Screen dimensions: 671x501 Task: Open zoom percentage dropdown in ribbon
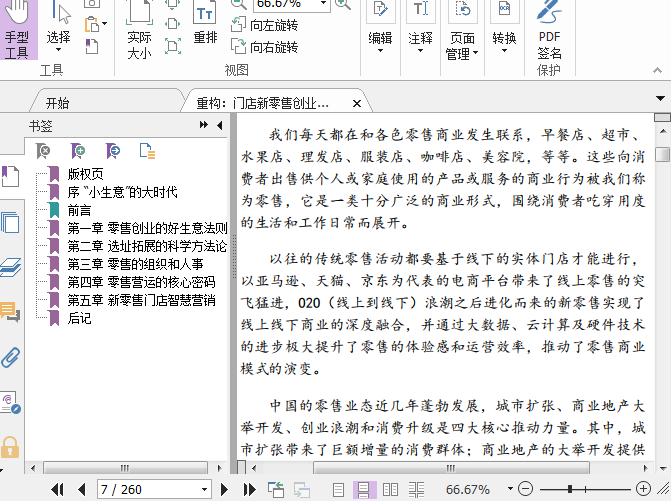(324, 3)
